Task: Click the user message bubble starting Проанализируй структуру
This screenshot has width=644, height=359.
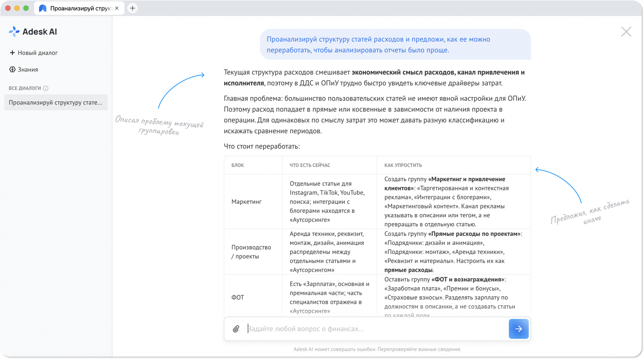Action: click(395, 45)
